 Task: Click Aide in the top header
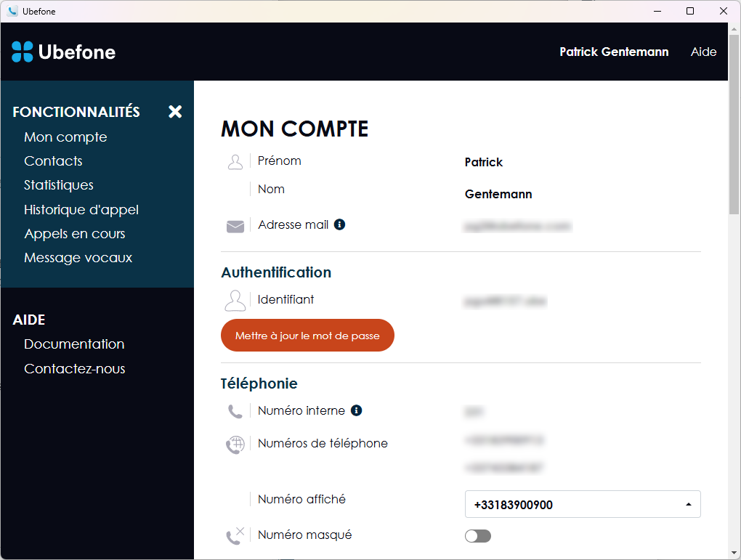click(703, 52)
